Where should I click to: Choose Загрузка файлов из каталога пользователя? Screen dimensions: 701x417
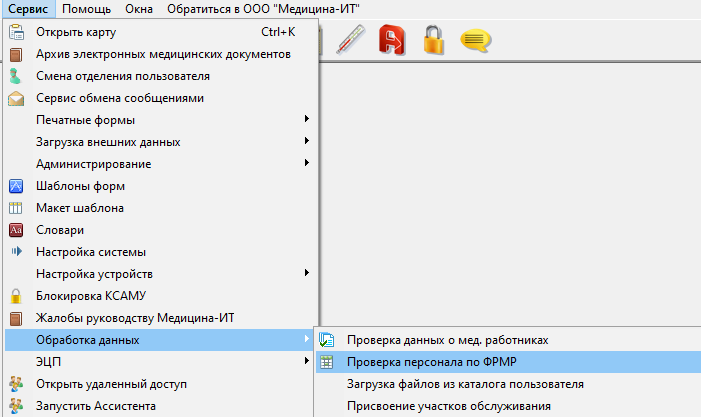click(x=465, y=384)
